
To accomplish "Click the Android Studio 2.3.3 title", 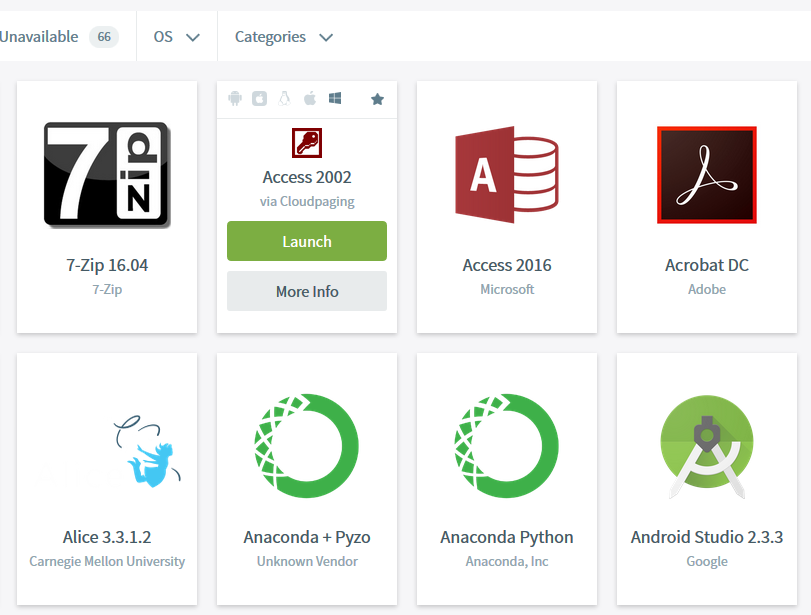I will [706, 537].
